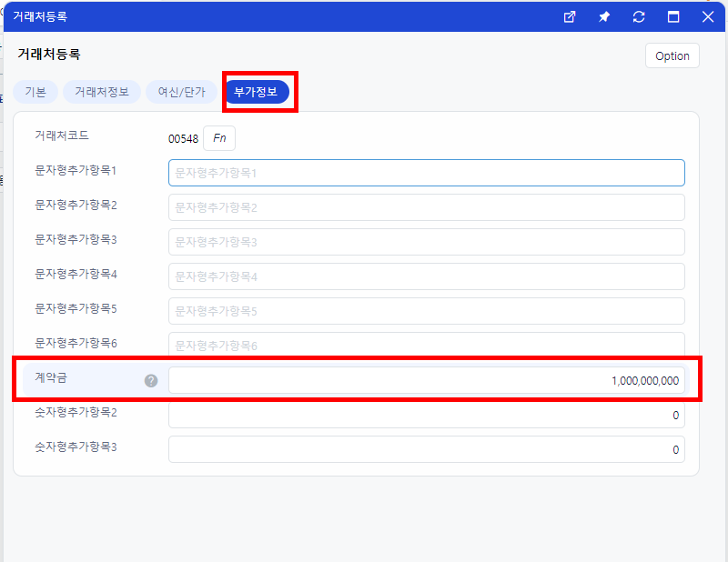Close the 거래처등록 window
728x562 pixels.
[708, 17]
